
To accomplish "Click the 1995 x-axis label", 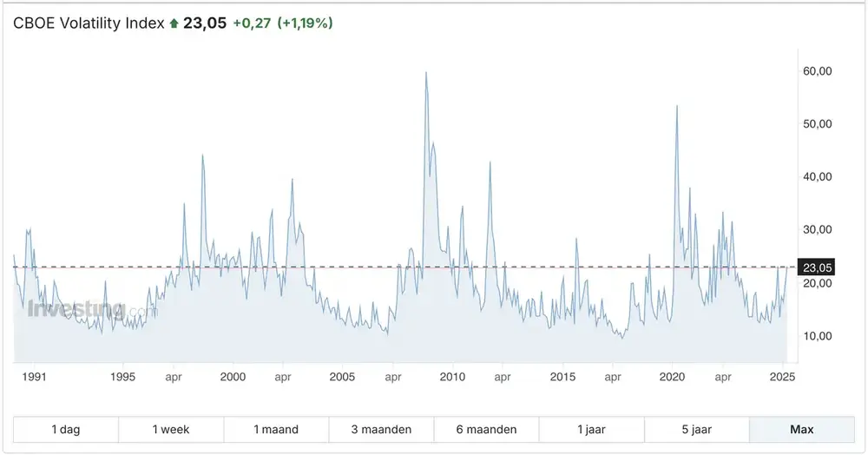I will tap(123, 377).
